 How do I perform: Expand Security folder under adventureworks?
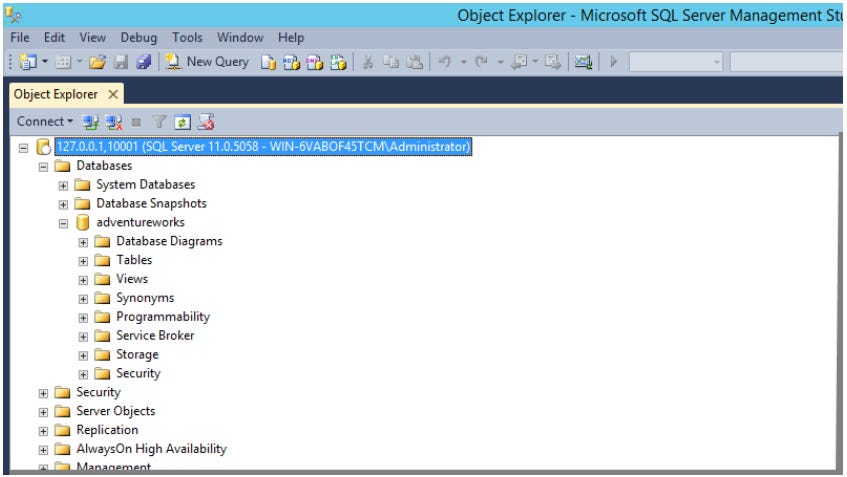click(83, 375)
